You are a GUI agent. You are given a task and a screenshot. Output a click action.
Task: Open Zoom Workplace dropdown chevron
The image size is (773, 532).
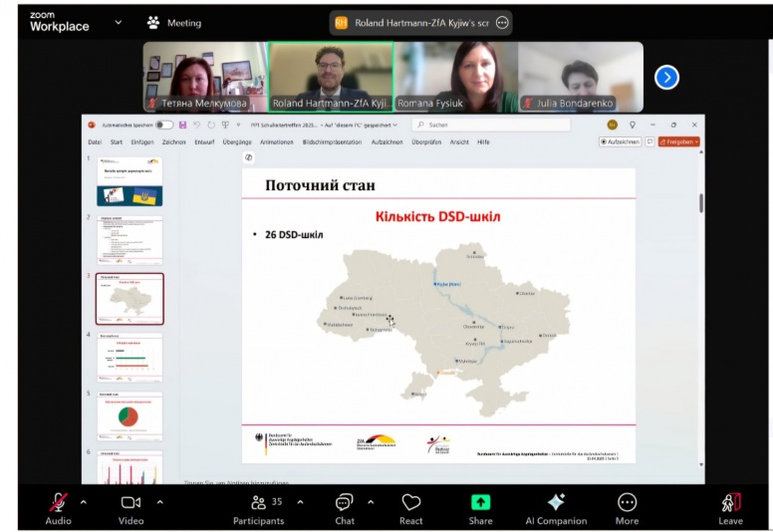(119, 22)
